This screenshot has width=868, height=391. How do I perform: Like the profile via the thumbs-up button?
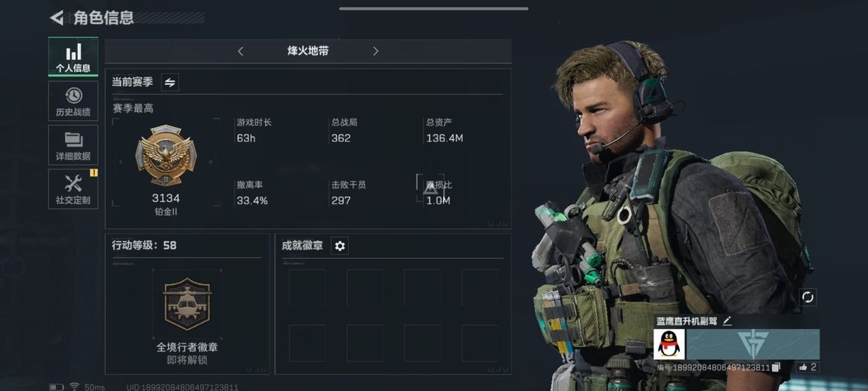click(x=807, y=367)
